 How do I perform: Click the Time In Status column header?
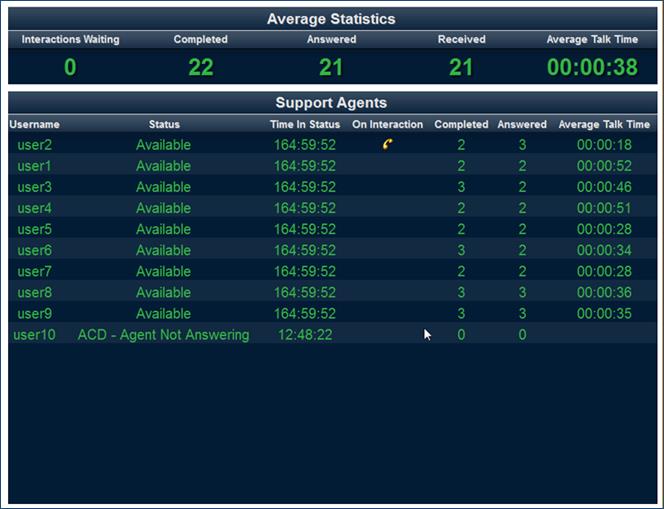point(305,124)
